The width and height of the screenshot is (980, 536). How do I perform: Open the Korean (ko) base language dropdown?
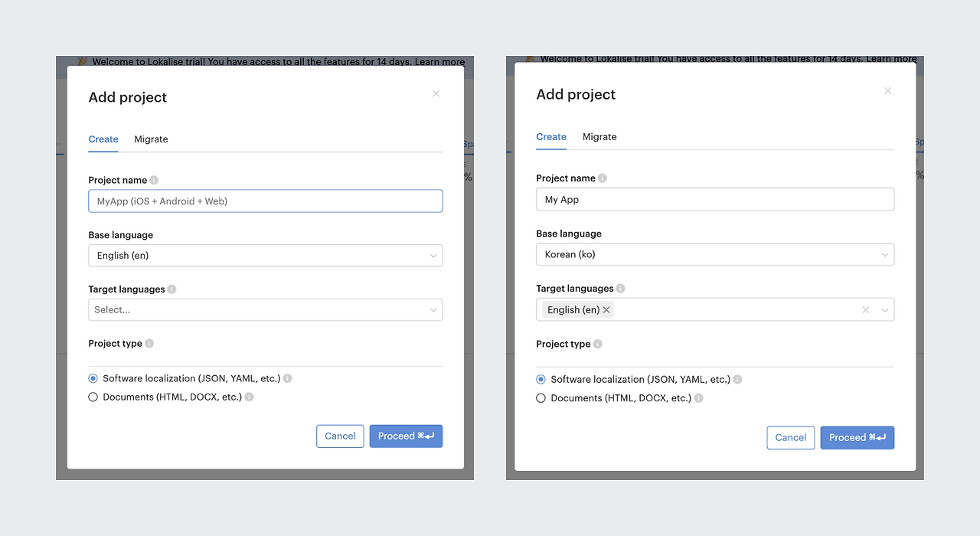pyautogui.click(x=714, y=253)
